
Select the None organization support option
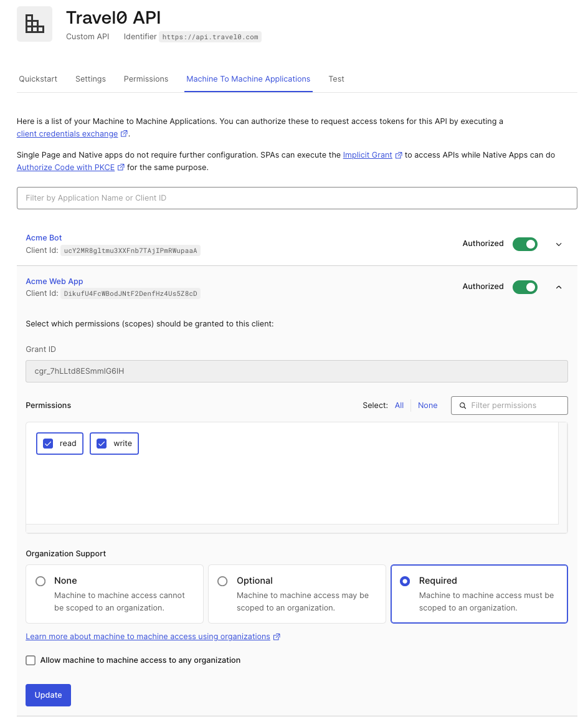pos(40,581)
